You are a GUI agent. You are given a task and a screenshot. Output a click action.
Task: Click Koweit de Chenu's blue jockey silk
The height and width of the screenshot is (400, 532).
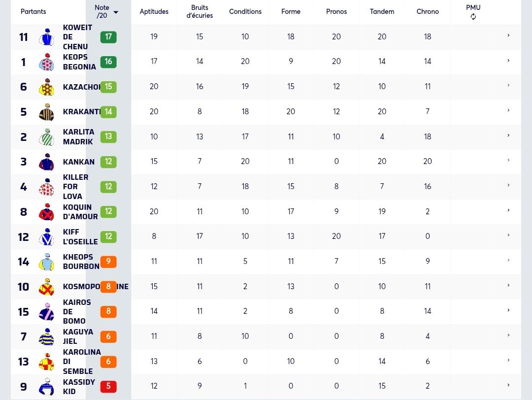click(46, 37)
